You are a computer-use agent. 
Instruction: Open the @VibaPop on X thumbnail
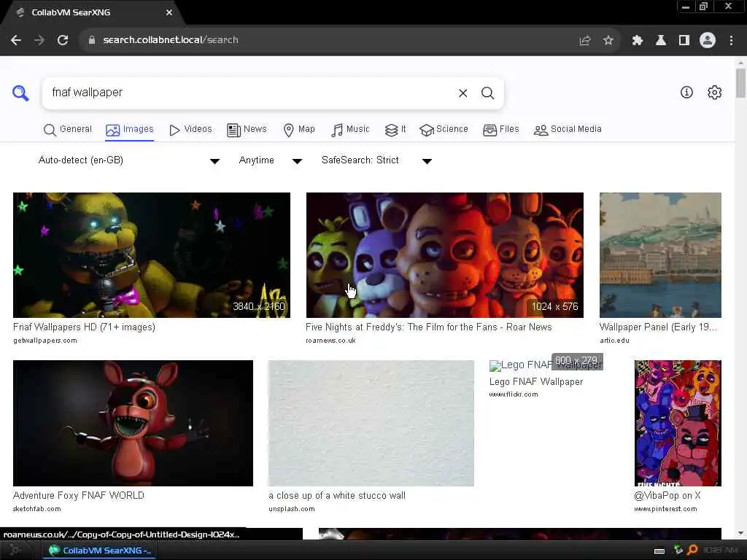pyautogui.click(x=678, y=423)
